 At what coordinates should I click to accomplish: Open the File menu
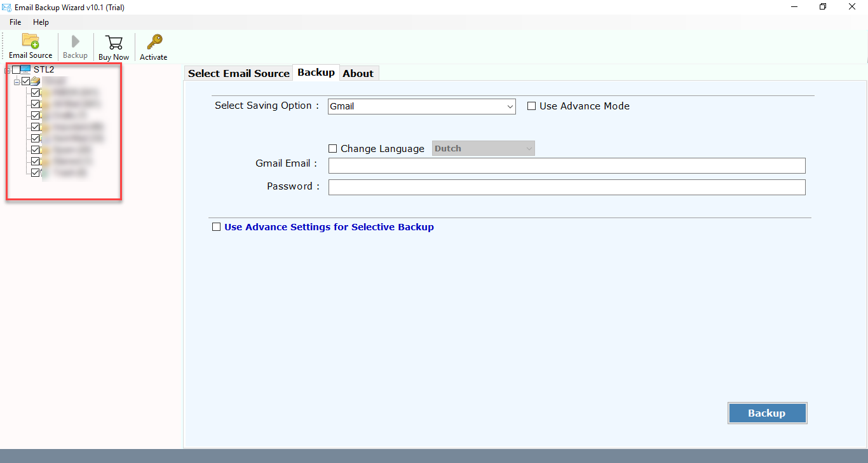(15, 22)
